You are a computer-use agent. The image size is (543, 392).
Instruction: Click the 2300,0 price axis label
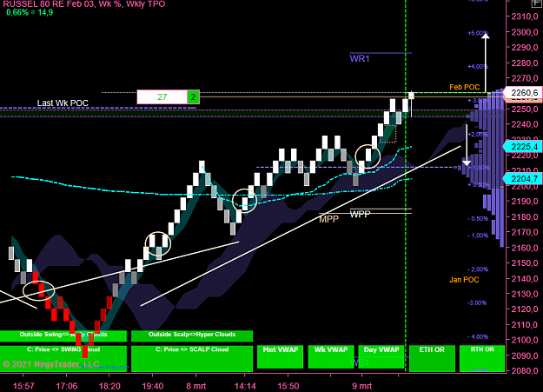(x=524, y=32)
